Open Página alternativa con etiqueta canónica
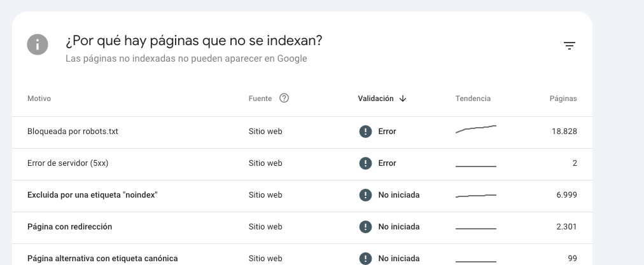Screen dimensions: 644x265 pyautogui.click(x=102, y=259)
